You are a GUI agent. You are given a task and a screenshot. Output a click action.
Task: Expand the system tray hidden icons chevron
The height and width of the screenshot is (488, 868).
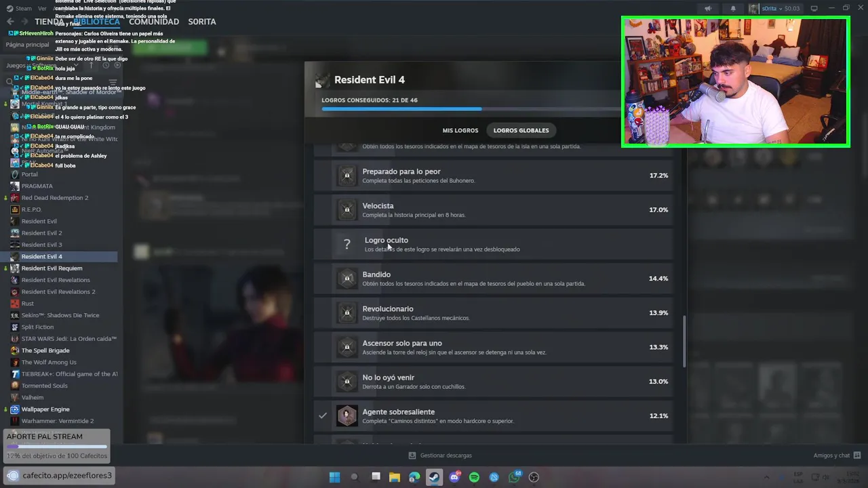(767, 477)
